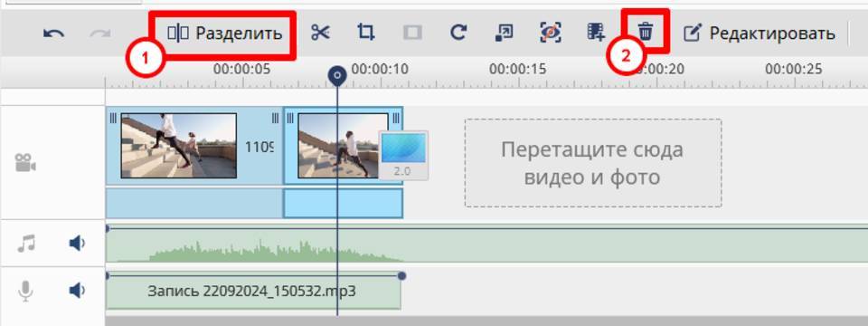Viewport: 868px width, 326px height.
Task: Click the 00:00:05 timeline mark
Action: [x=242, y=70]
